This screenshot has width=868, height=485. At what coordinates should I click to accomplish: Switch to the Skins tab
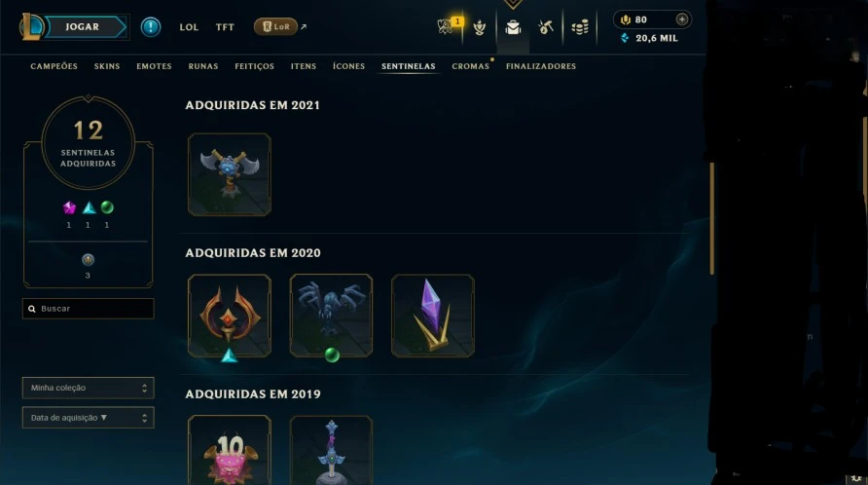pos(107,66)
